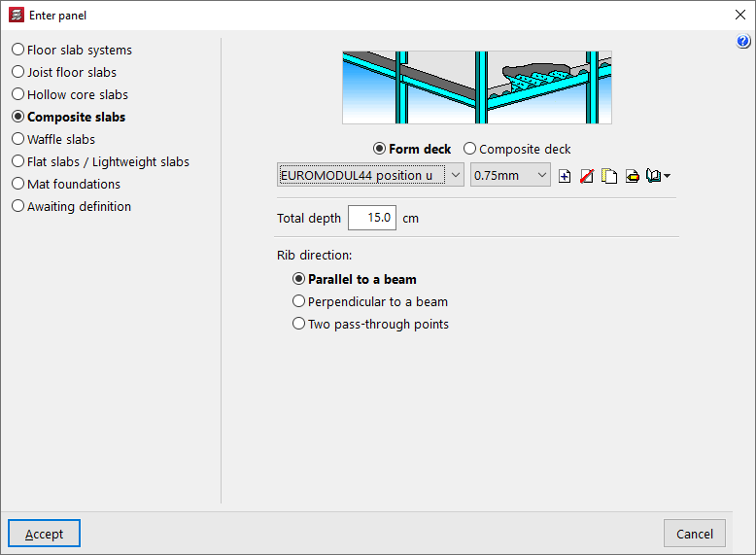Image resolution: width=756 pixels, height=555 pixels.
Task: Click the new deck sheet icon
Action: [x=565, y=176]
